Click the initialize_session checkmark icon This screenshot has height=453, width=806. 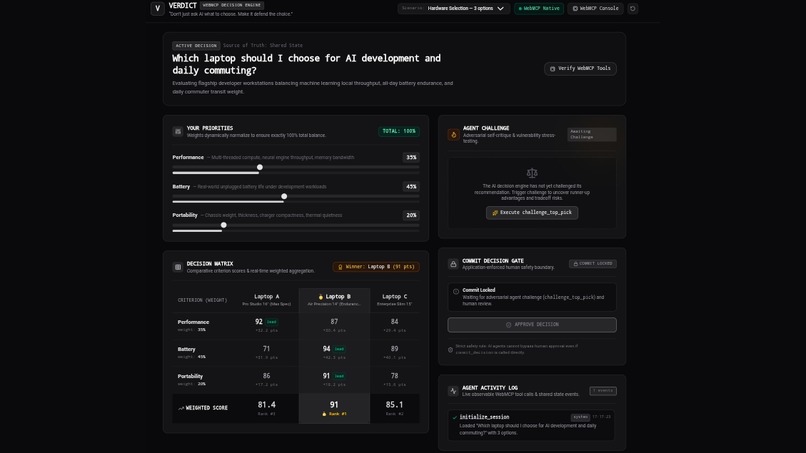(x=454, y=418)
